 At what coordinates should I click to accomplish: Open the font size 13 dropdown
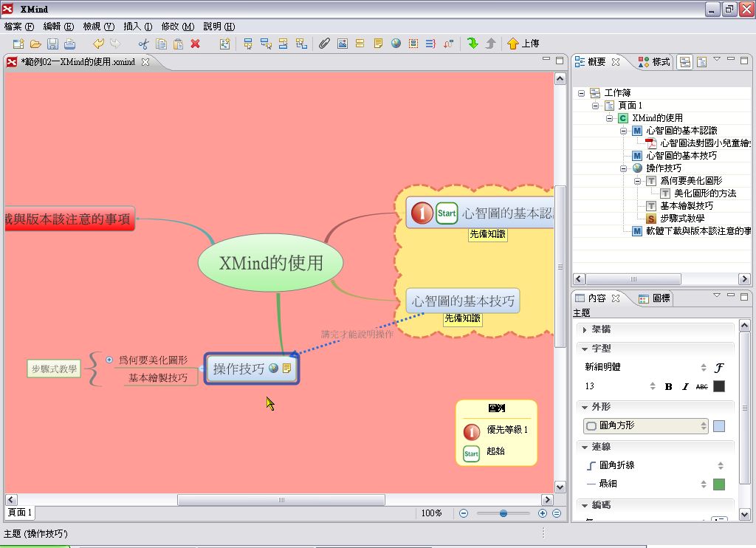(x=620, y=386)
